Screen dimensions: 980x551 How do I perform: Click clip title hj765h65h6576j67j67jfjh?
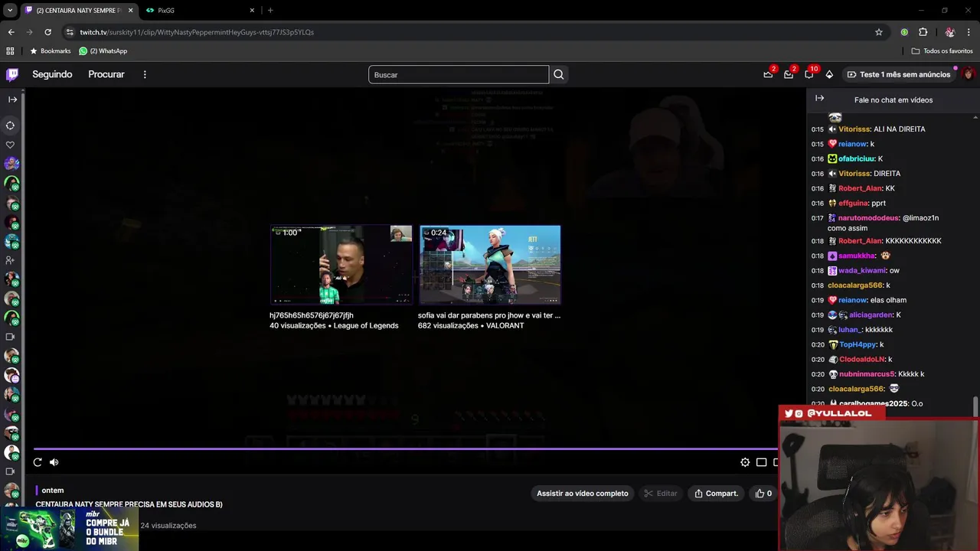312,315
